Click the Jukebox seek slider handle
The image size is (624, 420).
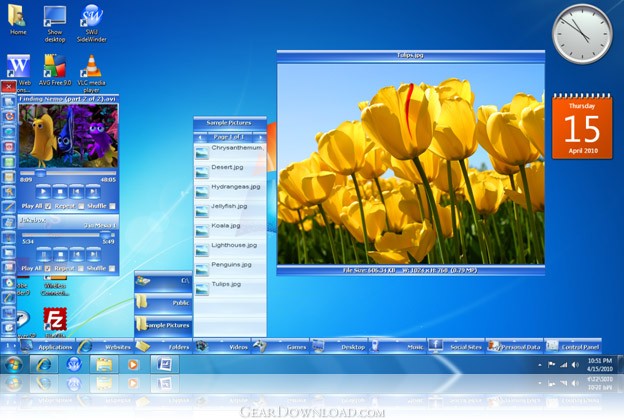(105, 235)
